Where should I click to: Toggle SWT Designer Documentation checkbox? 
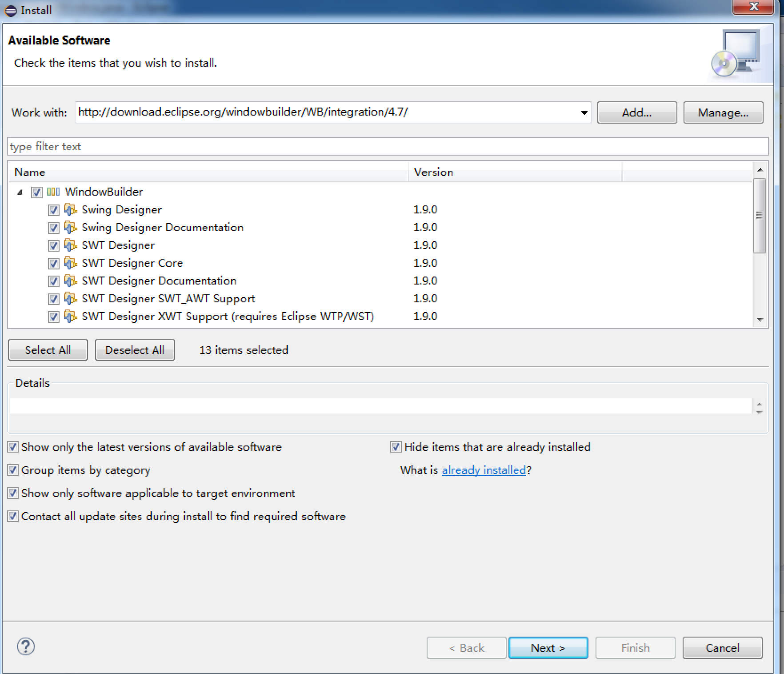point(53,281)
